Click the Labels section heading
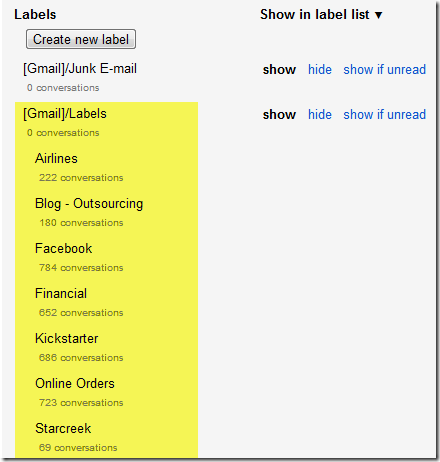Screen dimensions: 440x462 tap(35, 15)
